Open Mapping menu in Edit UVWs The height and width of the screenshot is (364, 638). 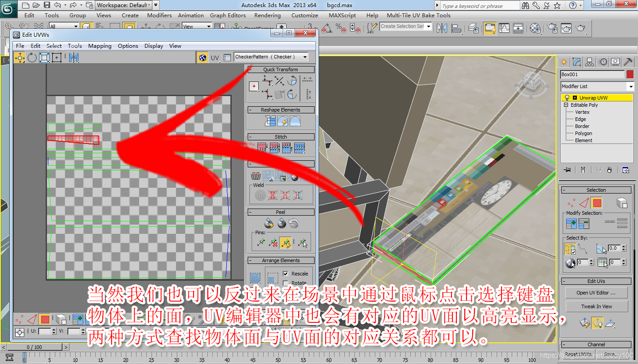click(x=100, y=46)
